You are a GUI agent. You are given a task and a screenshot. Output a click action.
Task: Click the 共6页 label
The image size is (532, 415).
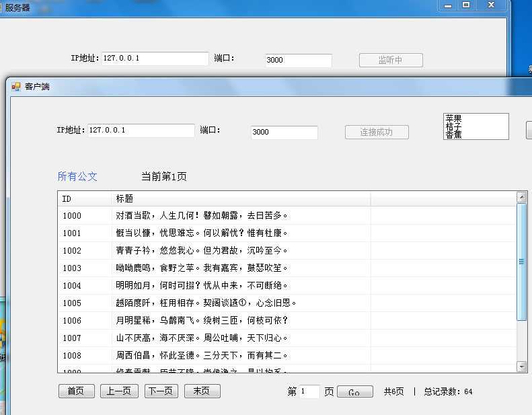click(394, 391)
